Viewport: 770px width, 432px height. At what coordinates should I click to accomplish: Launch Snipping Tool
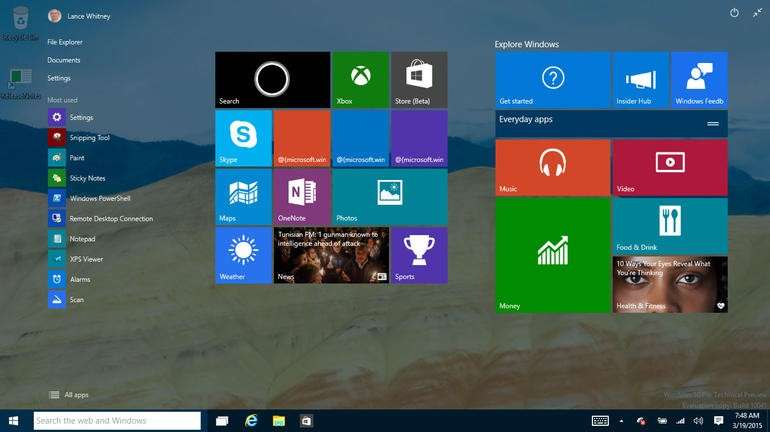point(80,137)
